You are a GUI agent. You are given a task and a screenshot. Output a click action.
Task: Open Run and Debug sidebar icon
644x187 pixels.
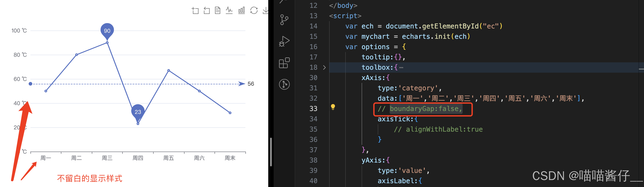(284, 41)
